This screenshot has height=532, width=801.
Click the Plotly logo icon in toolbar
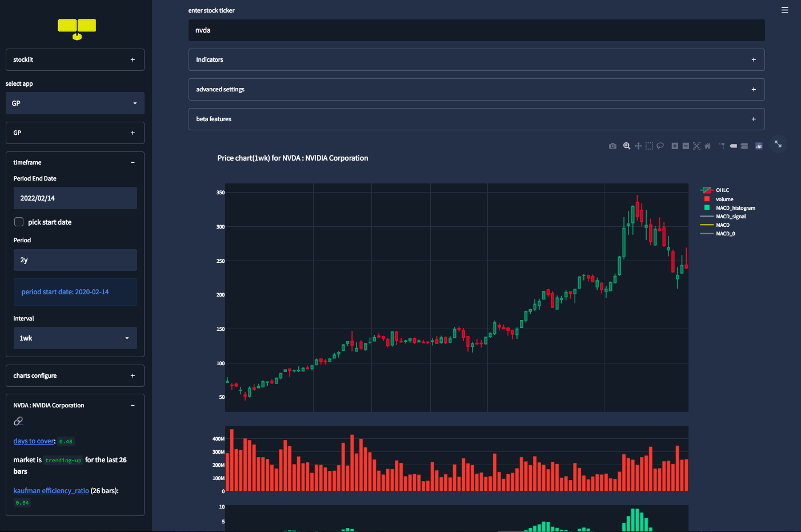759,146
